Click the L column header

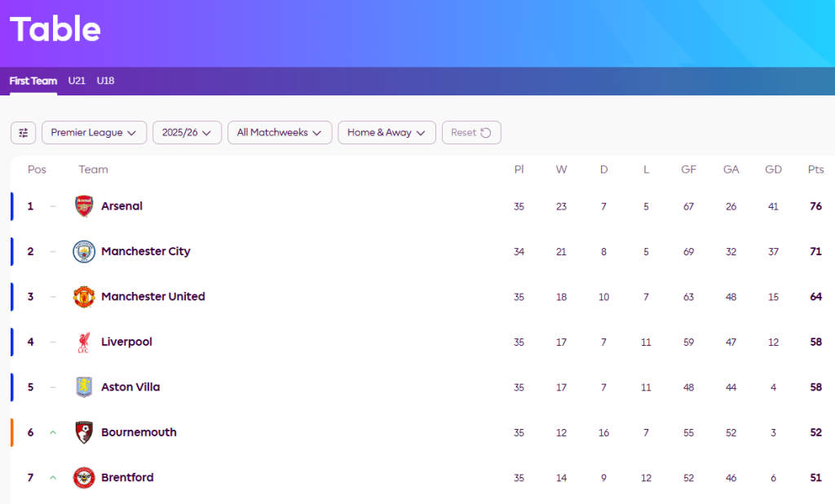(646, 170)
